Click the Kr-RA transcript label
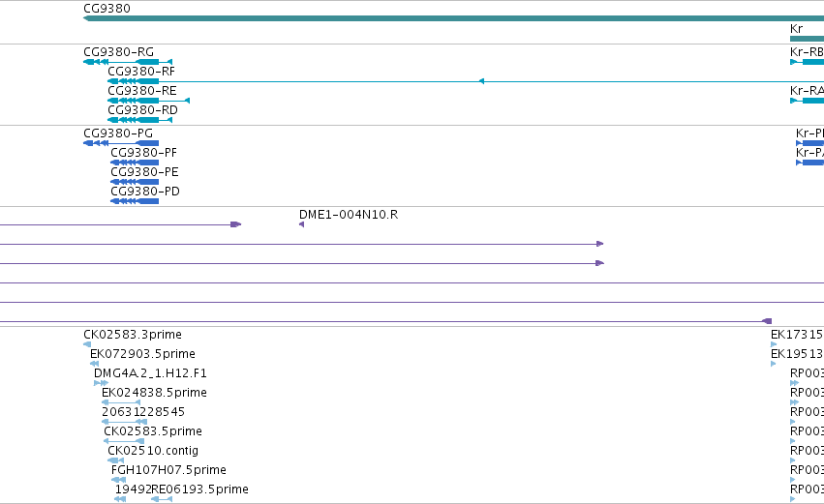 point(807,91)
